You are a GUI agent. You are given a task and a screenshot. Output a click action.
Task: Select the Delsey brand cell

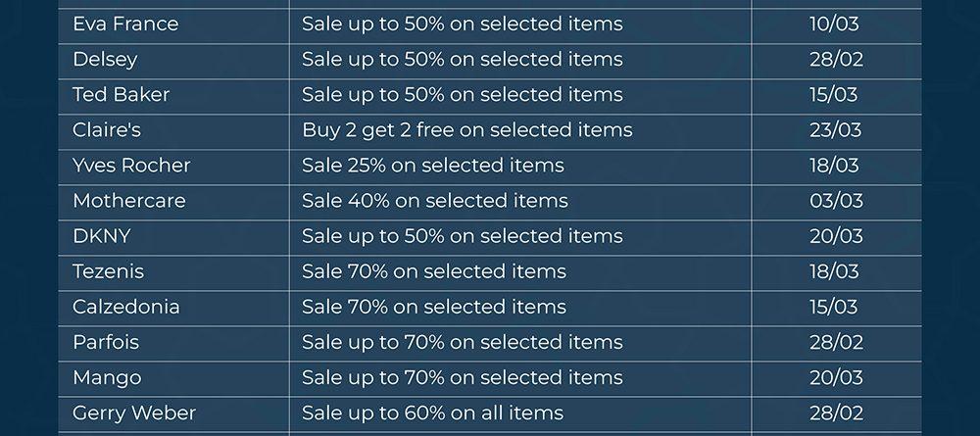[105, 59]
